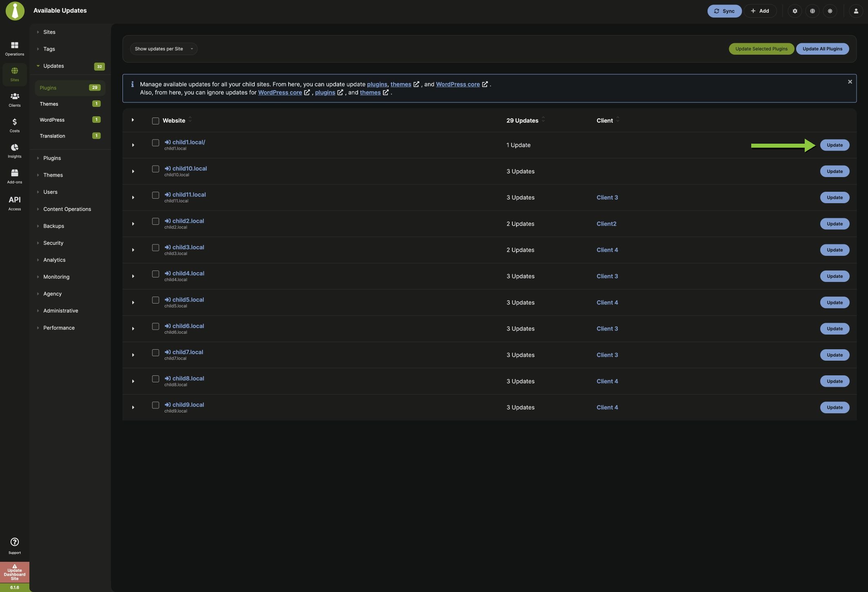Image resolution: width=868 pixels, height=592 pixels.
Task: Open child6.local site link
Action: 188,326
